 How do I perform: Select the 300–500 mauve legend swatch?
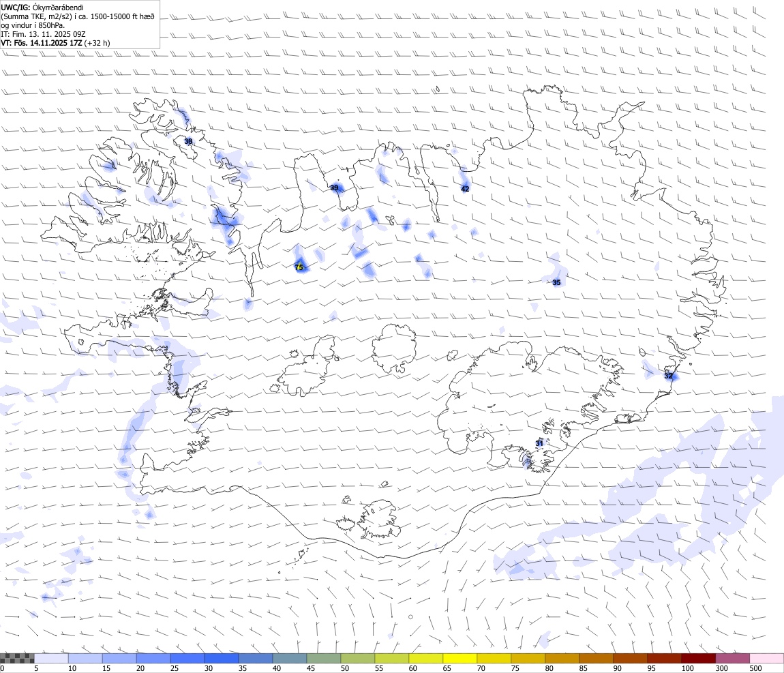point(732,658)
